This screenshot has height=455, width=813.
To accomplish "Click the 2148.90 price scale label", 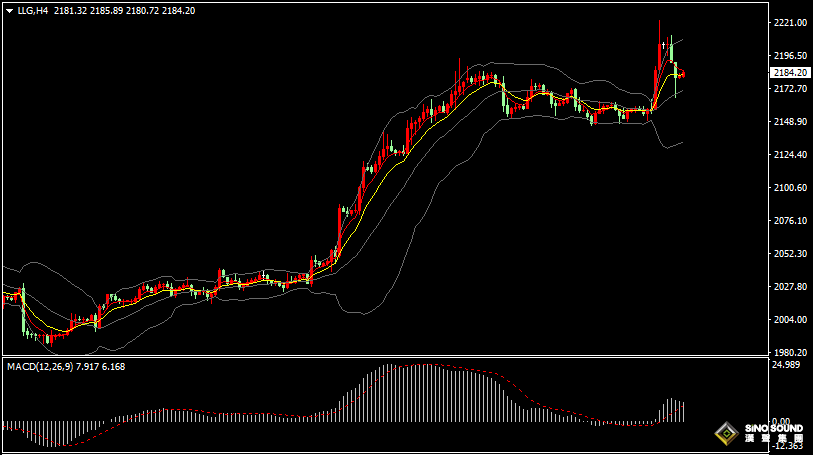I will (790, 122).
